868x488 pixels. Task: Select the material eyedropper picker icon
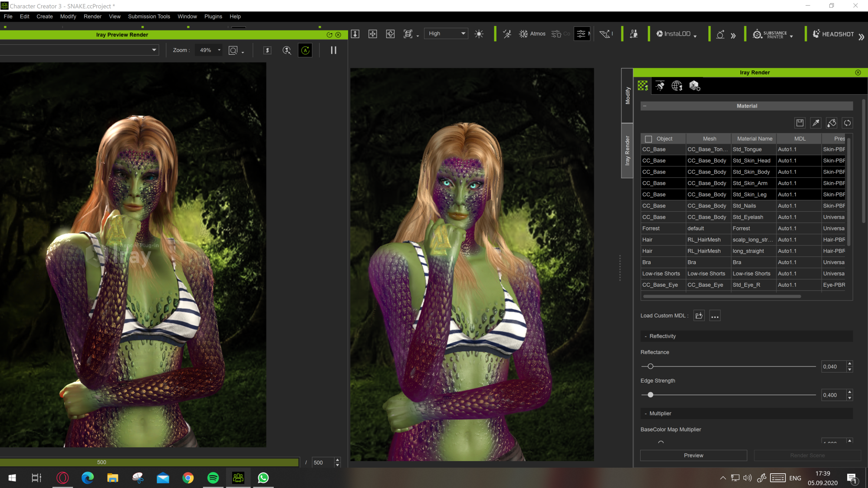pyautogui.click(x=816, y=123)
